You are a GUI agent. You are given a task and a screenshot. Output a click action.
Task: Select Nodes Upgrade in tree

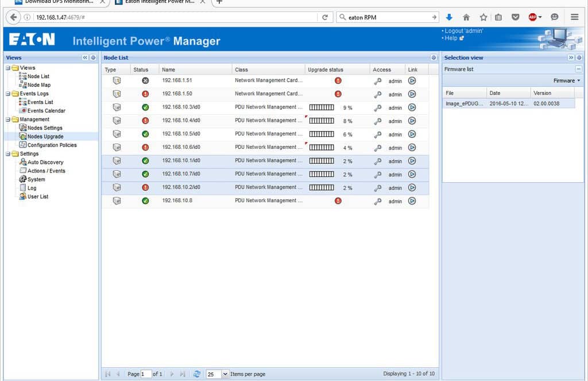pyautogui.click(x=45, y=137)
